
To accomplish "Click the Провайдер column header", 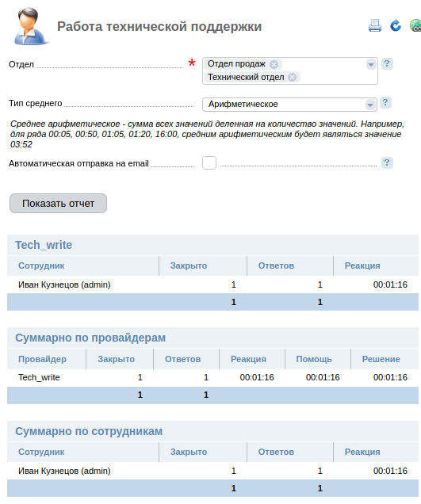I will (42, 359).
